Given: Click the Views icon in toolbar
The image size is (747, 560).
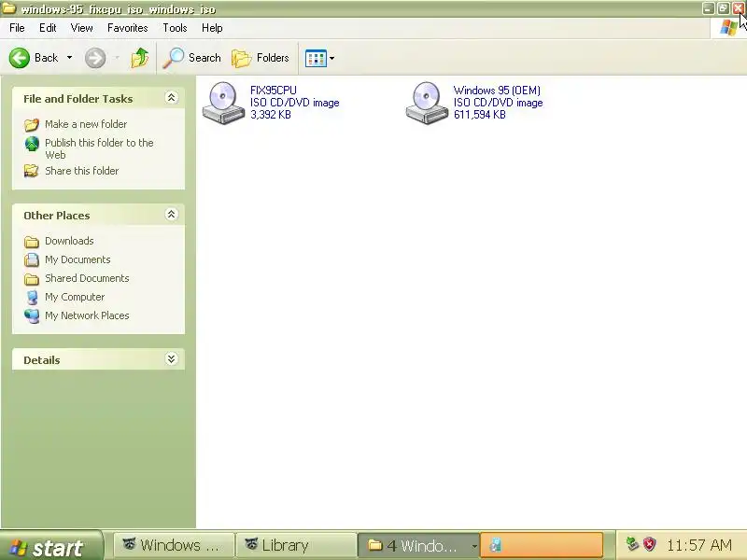Looking at the screenshot, I should click(316, 58).
